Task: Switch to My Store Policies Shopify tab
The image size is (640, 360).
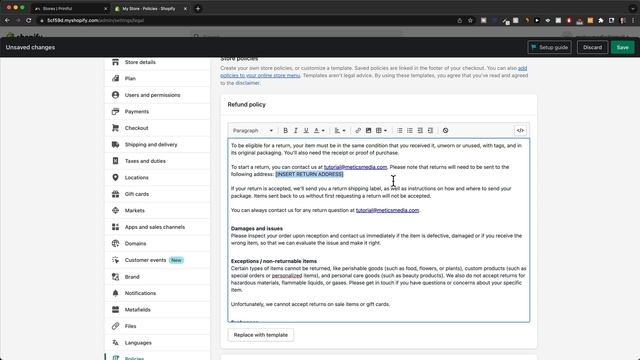Action: (x=150, y=9)
